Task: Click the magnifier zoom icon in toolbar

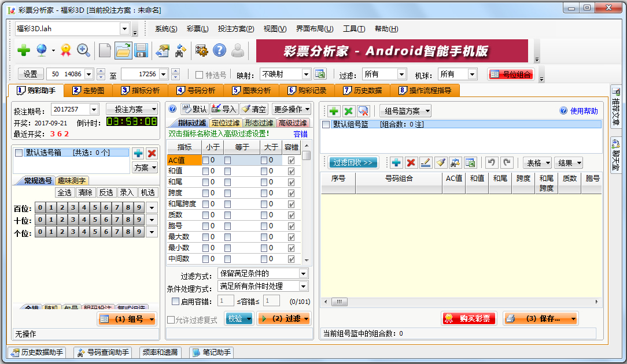Action: pos(83,51)
